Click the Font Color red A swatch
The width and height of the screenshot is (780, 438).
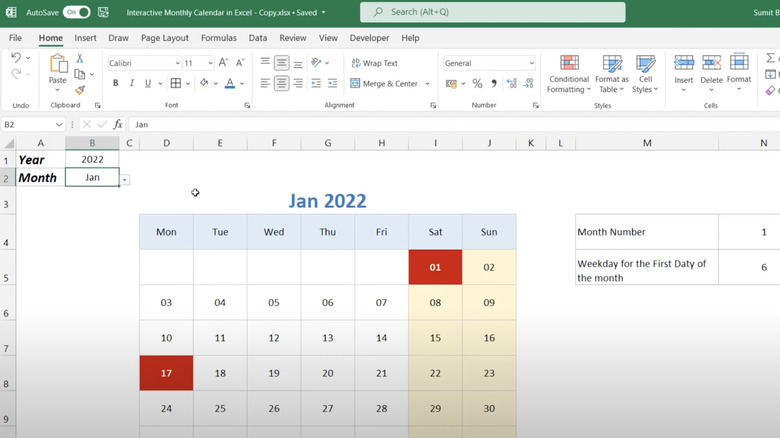pyautogui.click(x=229, y=84)
